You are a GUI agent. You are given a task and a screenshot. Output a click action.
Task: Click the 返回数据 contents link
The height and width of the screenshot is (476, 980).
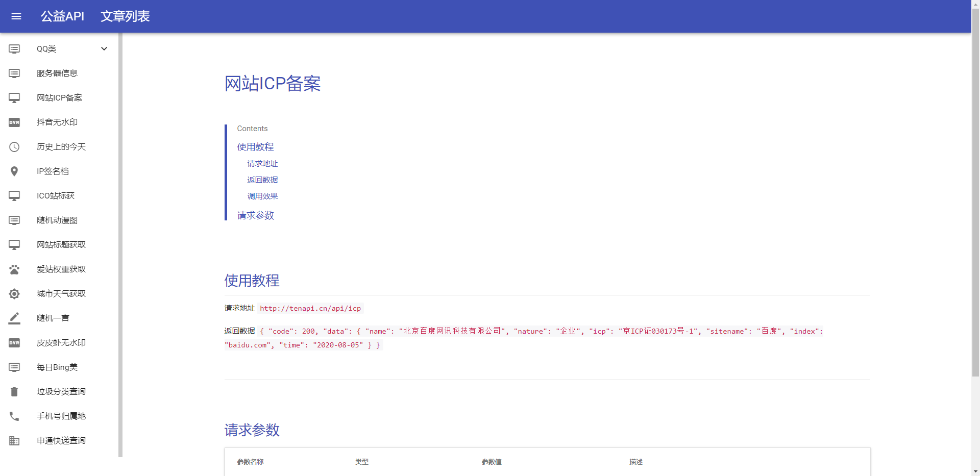pyautogui.click(x=262, y=180)
